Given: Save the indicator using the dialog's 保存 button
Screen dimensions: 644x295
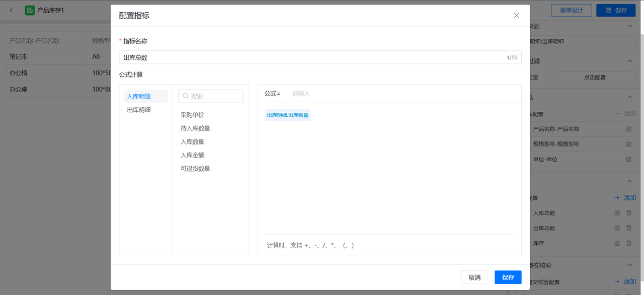Looking at the screenshot, I should point(508,277).
